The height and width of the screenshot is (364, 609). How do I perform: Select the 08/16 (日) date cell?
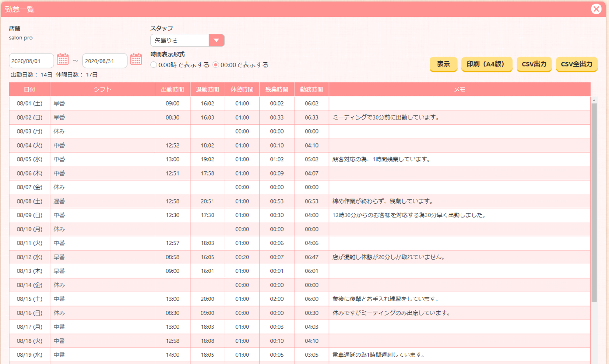click(30, 313)
